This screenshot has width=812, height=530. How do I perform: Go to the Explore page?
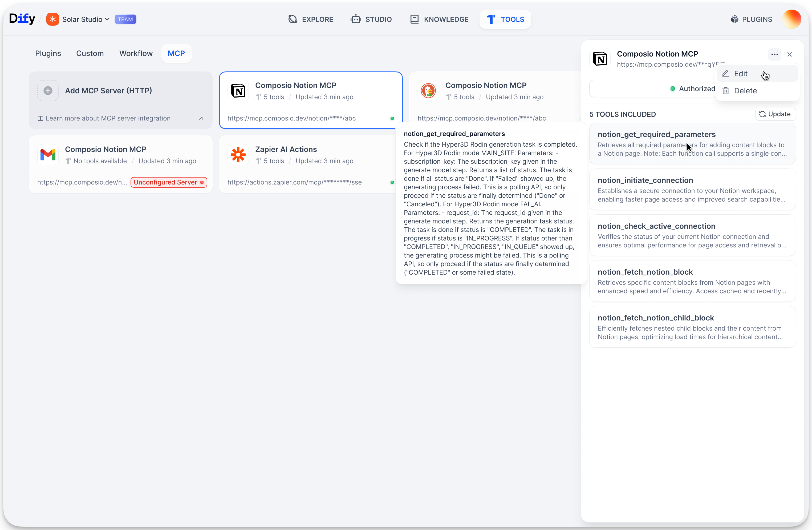(310, 19)
